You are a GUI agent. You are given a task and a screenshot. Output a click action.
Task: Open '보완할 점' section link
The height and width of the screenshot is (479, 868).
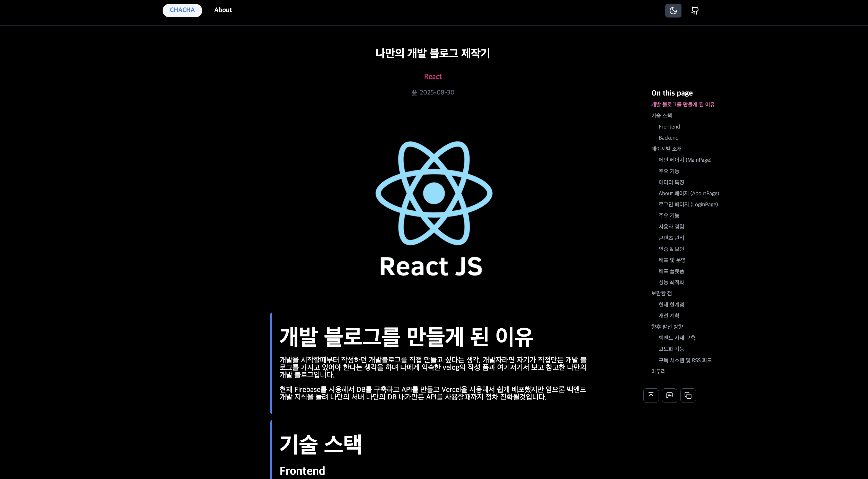[x=661, y=293]
